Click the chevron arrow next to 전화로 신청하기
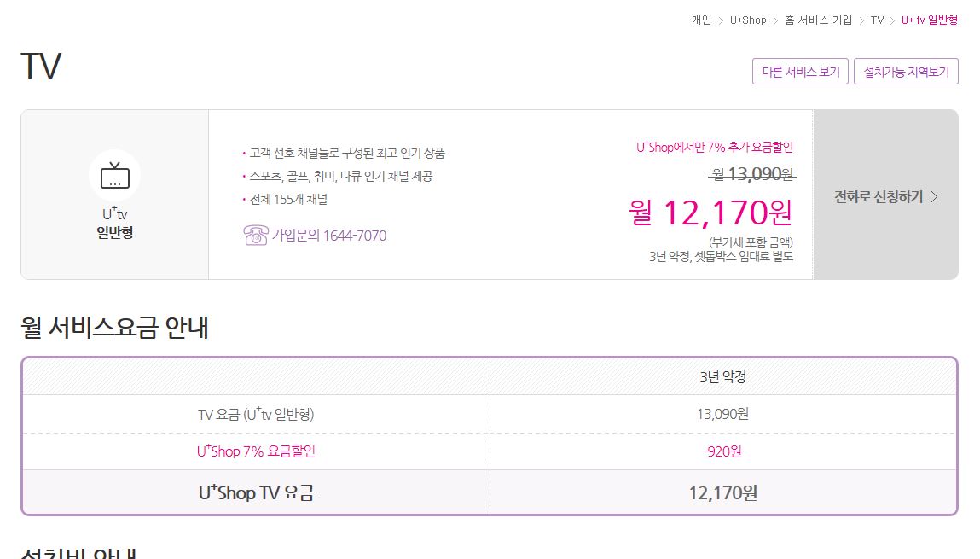Image resolution: width=980 pixels, height=559 pixels. point(934,197)
